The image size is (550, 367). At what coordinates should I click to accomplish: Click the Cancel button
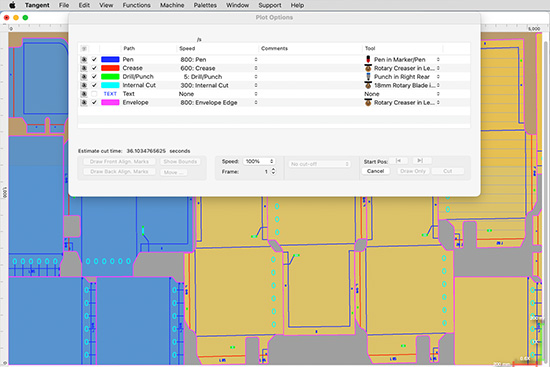click(x=375, y=171)
